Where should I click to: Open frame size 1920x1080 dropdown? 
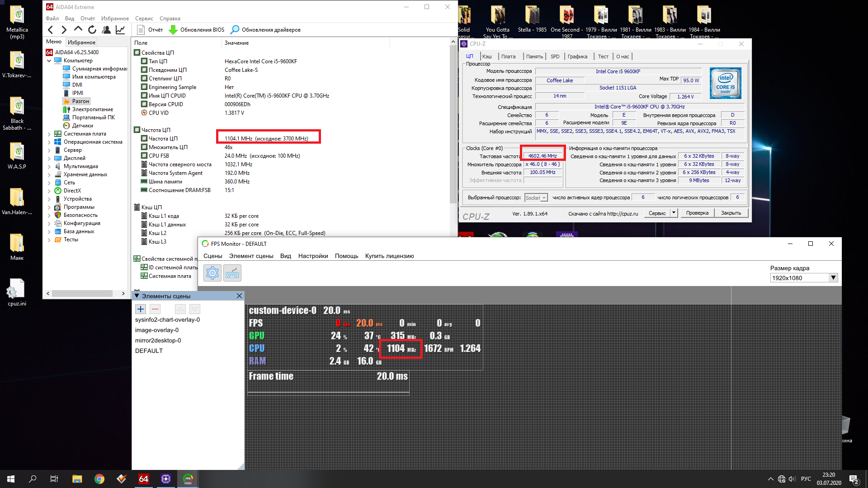pos(833,278)
